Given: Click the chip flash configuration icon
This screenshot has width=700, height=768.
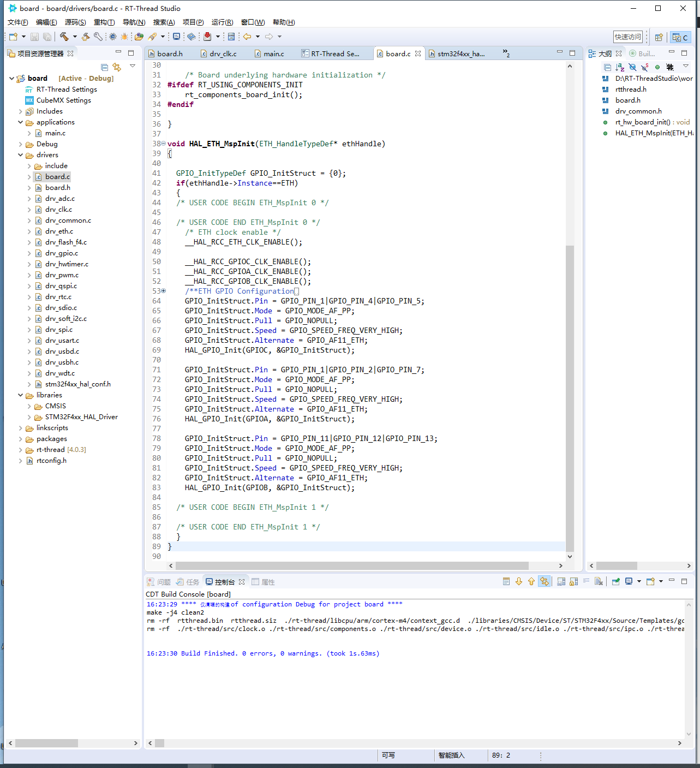Looking at the screenshot, I should coord(113,37).
